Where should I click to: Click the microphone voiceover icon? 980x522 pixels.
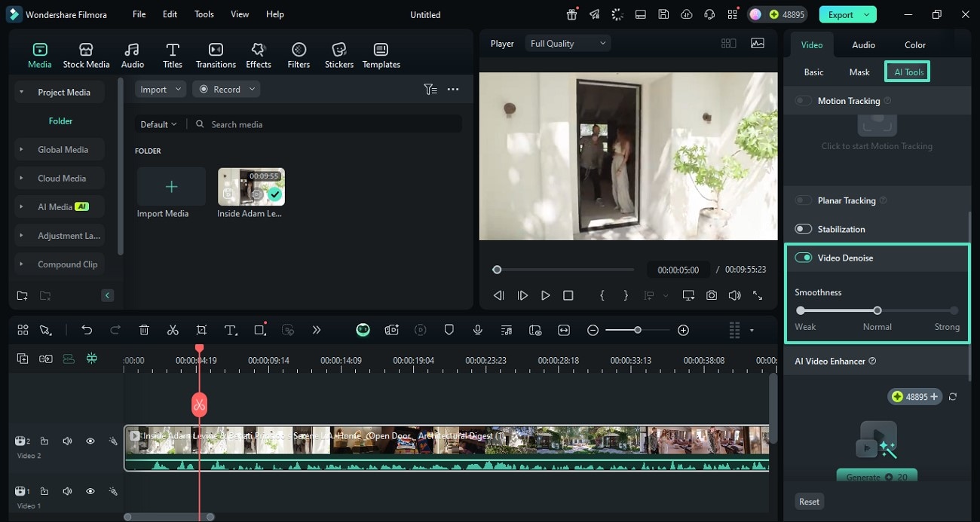477,330
